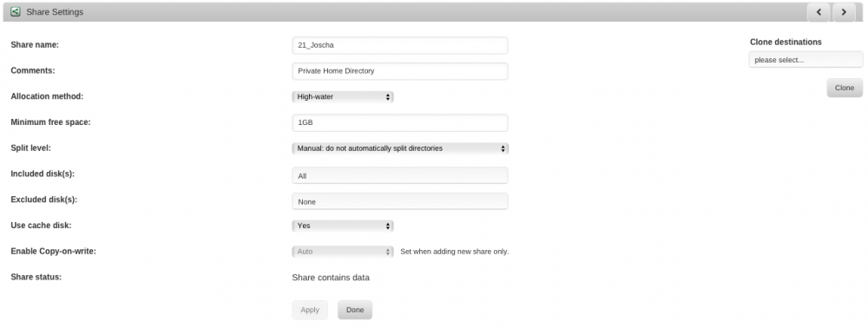Click the 'Share contains data' status text
This screenshot has height=328, width=868.
331,278
